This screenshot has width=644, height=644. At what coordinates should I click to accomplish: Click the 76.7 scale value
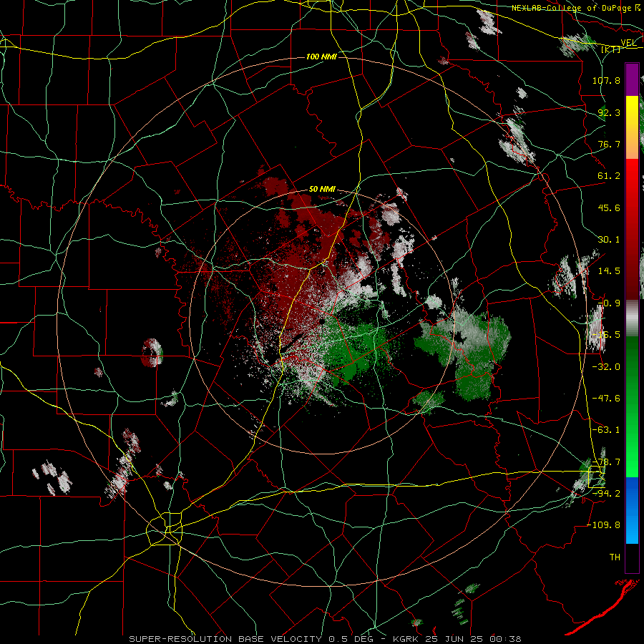pyautogui.click(x=609, y=144)
